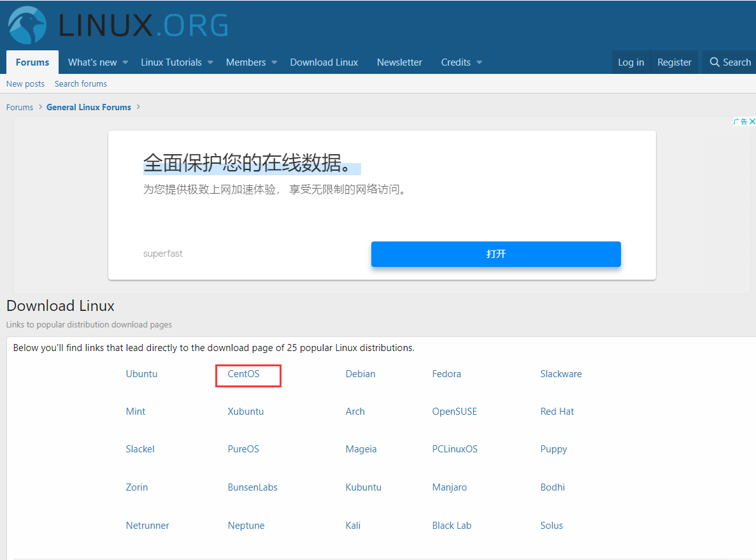Click the Register button
The width and height of the screenshot is (756, 560).
674,62
